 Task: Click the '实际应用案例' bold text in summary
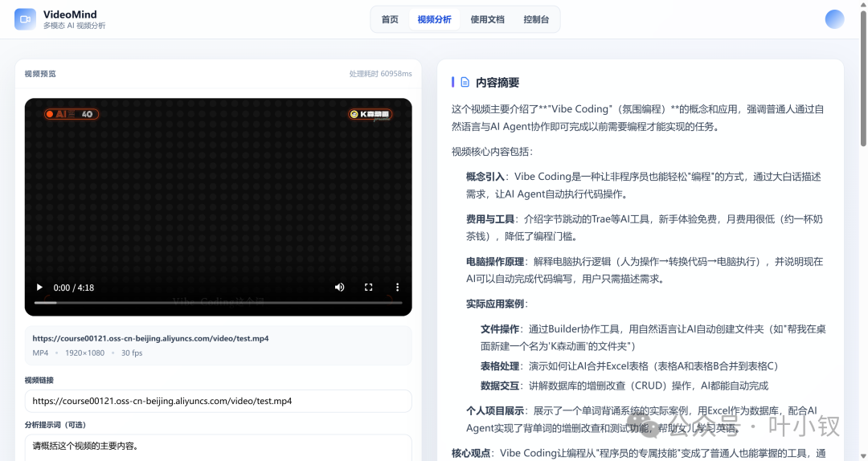[x=495, y=304]
